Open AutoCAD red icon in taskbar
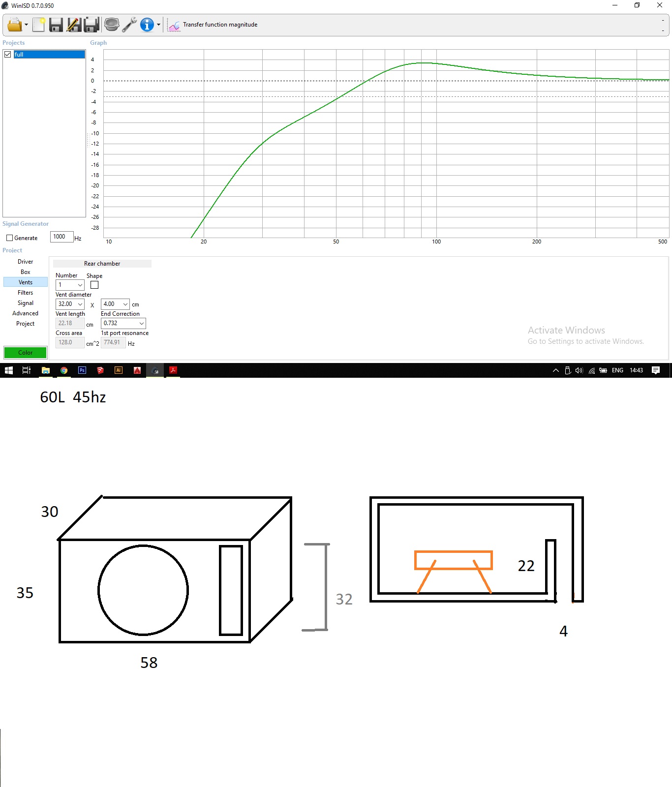The image size is (672, 787). (x=137, y=370)
